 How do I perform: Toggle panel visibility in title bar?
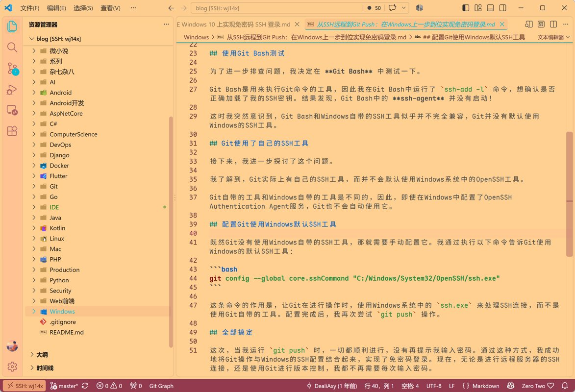490,8
